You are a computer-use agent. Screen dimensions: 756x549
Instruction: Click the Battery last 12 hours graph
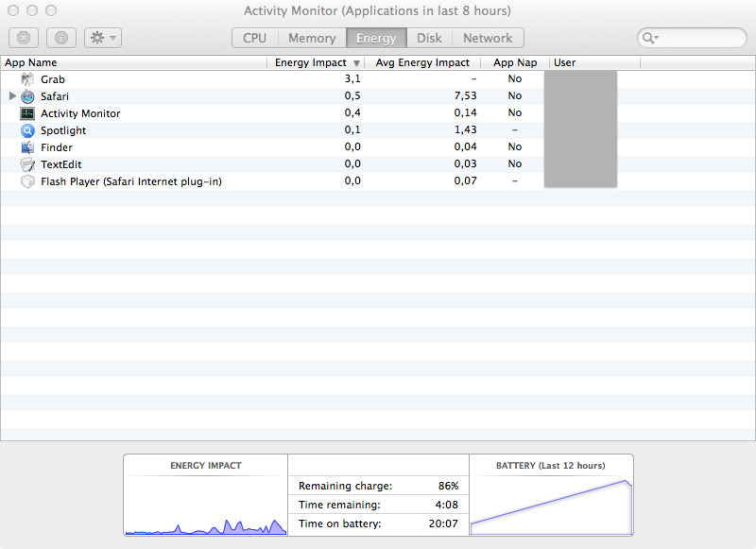(x=551, y=506)
